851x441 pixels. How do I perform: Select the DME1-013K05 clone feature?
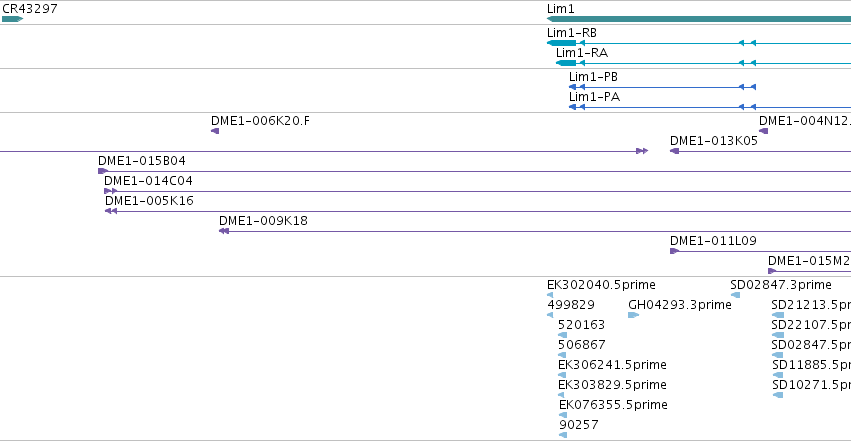tap(760, 151)
